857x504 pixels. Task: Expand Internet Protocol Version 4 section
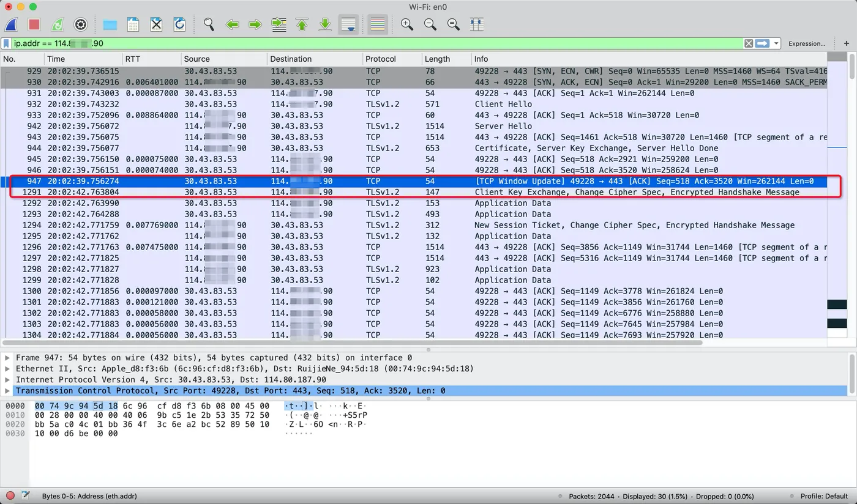tap(7, 380)
